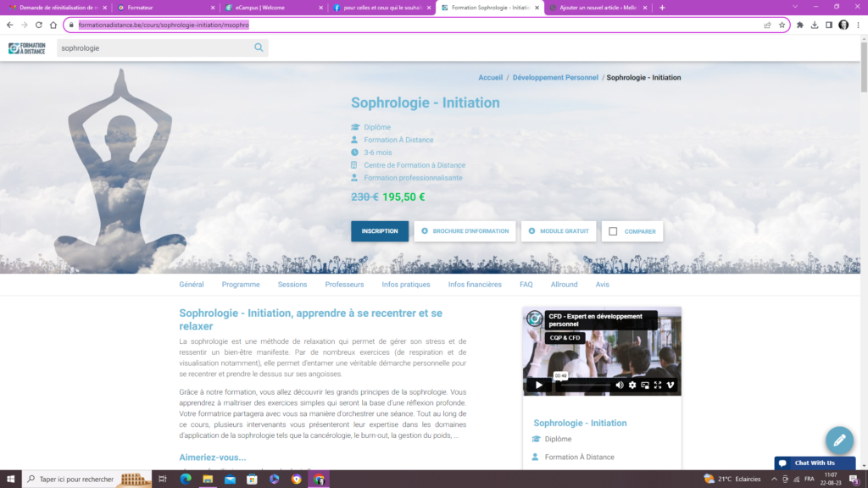
Task: Follow the Développement Personnel breadcrumb link
Action: click(x=555, y=77)
